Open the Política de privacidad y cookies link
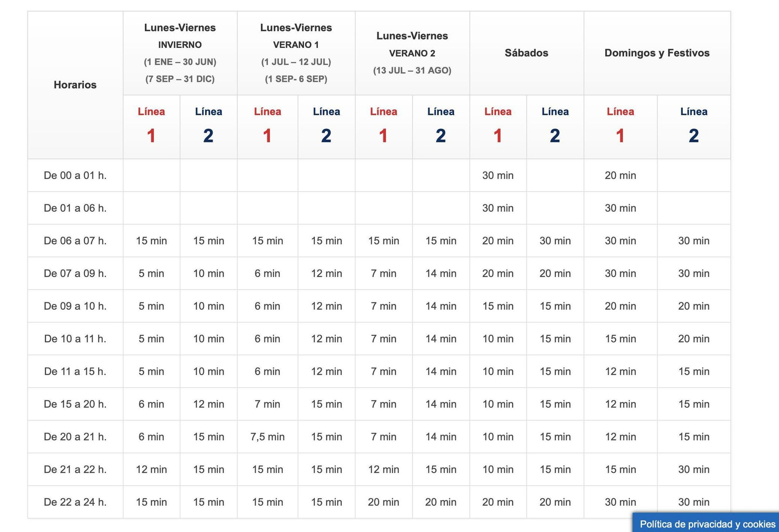The width and height of the screenshot is (779, 532). click(x=707, y=524)
